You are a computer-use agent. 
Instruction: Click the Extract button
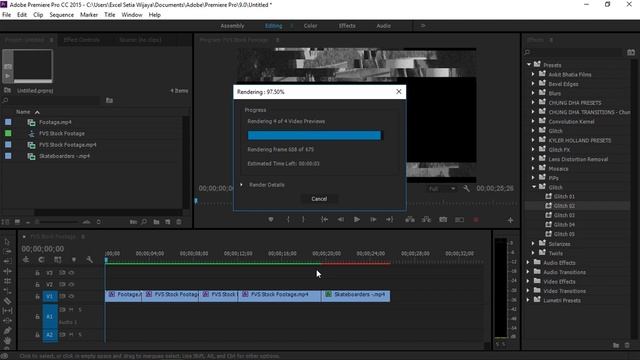click(x=426, y=220)
